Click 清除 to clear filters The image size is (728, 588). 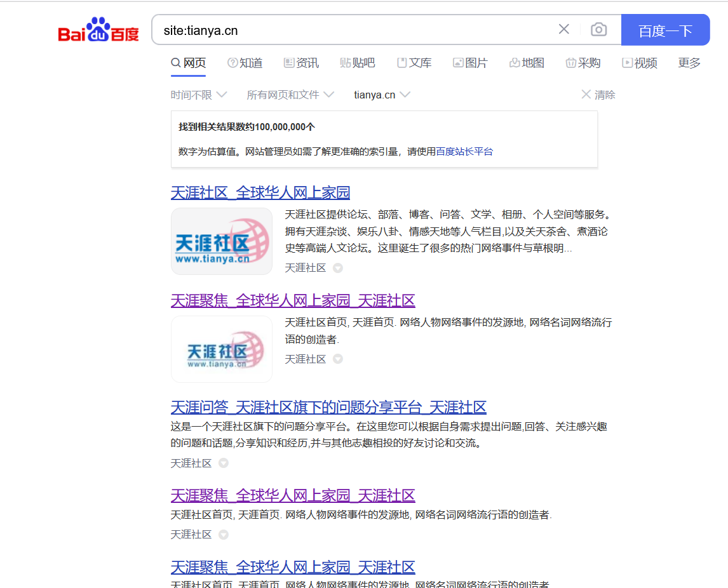(x=598, y=95)
